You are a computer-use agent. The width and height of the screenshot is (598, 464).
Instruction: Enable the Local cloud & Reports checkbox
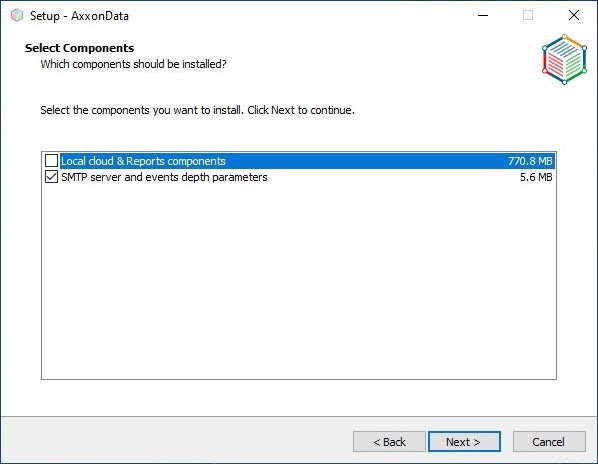[51, 161]
